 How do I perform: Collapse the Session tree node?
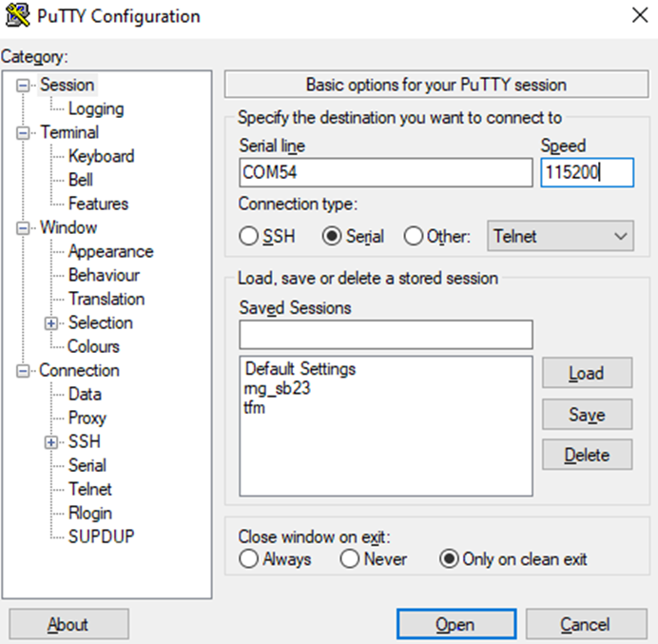click(23, 86)
